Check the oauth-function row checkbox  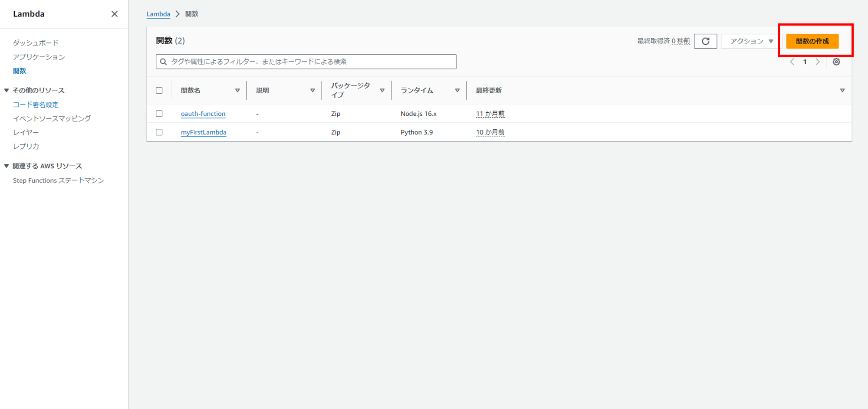159,113
